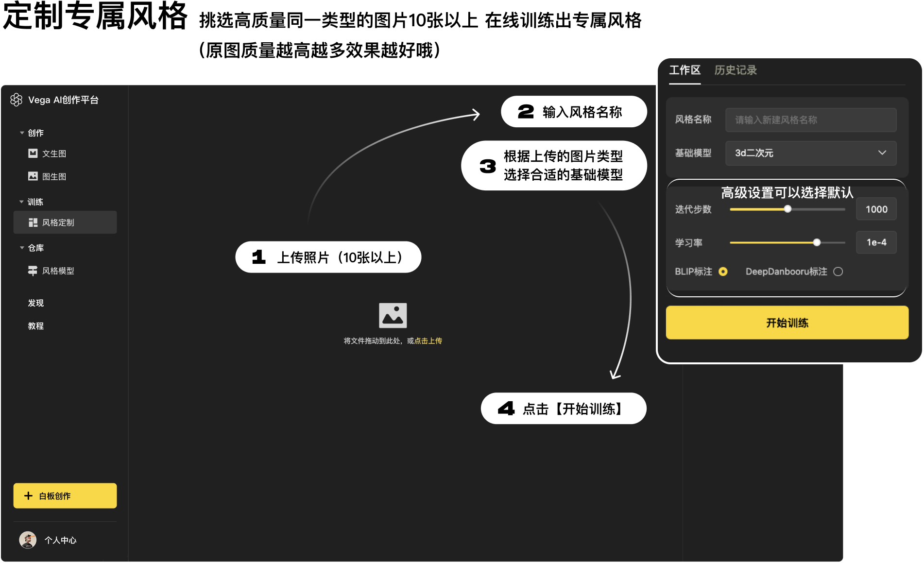Open 图生图 via its picture icon

point(33,176)
